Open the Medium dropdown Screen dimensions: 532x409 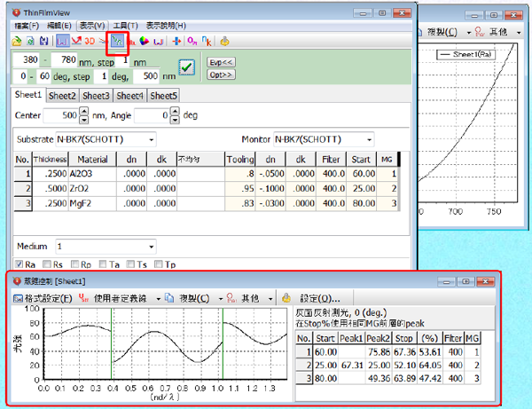coord(152,247)
